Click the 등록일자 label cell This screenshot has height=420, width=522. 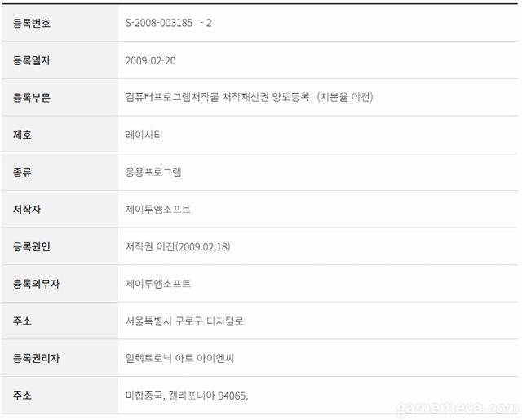click(32, 60)
